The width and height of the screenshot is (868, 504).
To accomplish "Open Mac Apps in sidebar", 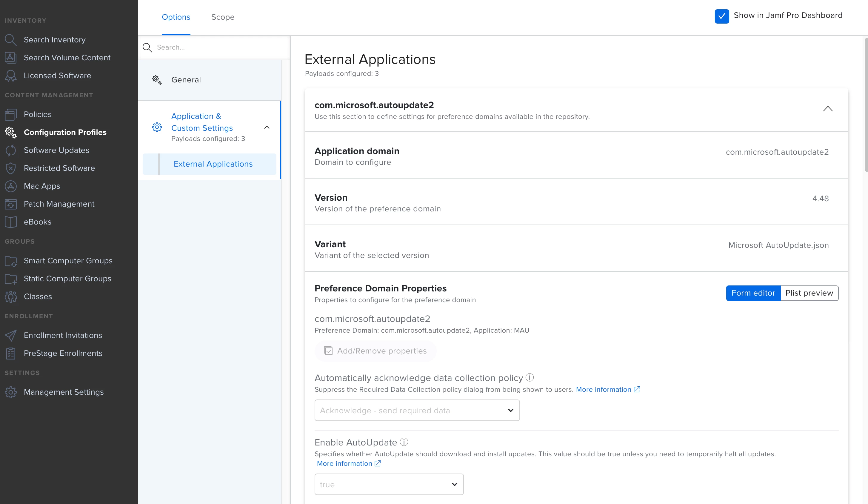I will [x=42, y=186].
